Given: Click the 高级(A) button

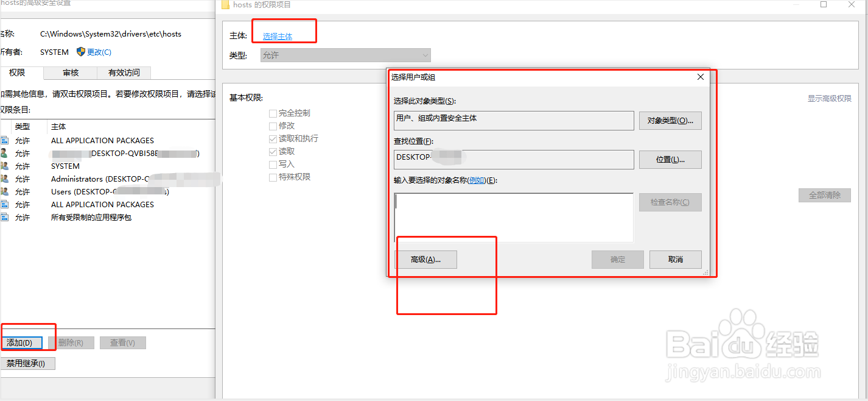Looking at the screenshot, I should [x=425, y=259].
